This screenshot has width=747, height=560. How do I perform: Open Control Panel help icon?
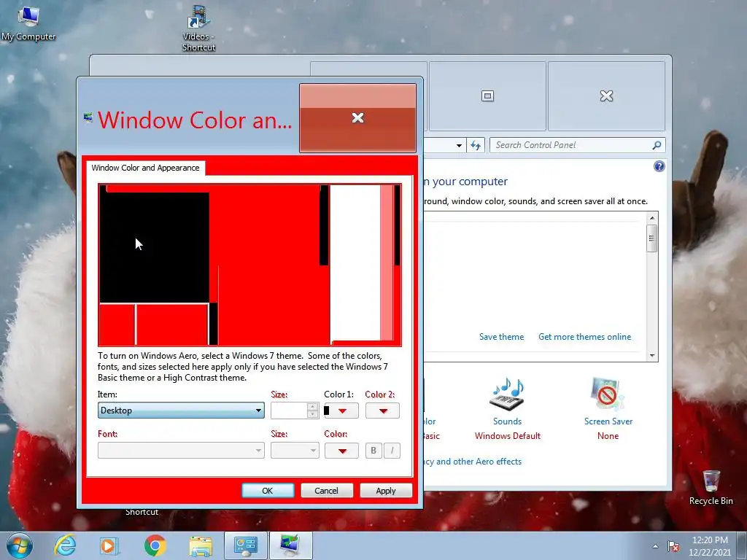click(x=659, y=166)
